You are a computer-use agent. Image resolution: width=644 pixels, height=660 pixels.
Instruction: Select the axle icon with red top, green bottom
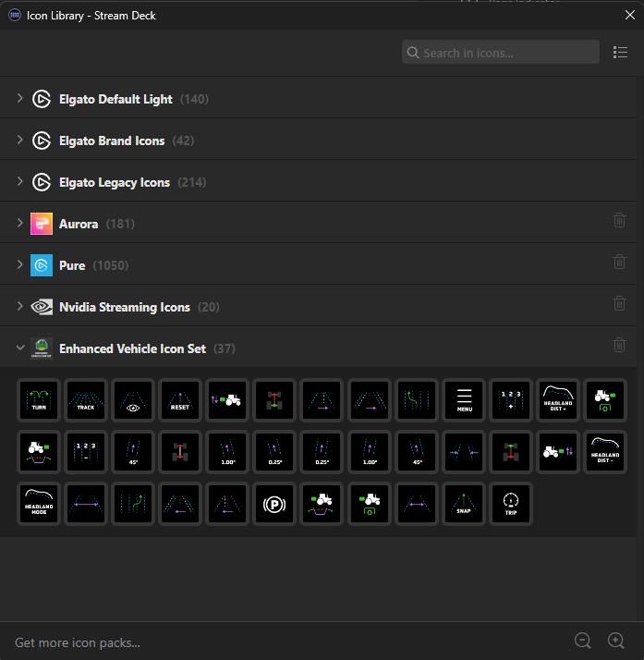click(274, 400)
